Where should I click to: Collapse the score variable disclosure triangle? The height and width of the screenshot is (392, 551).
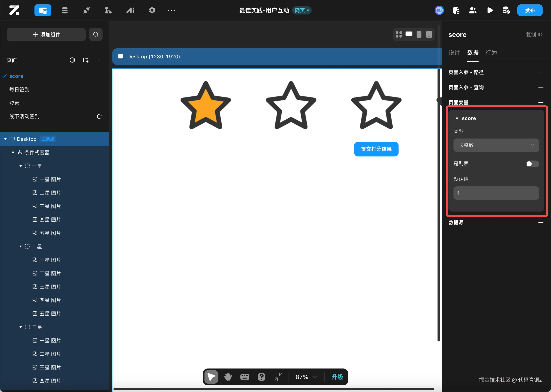(x=457, y=119)
